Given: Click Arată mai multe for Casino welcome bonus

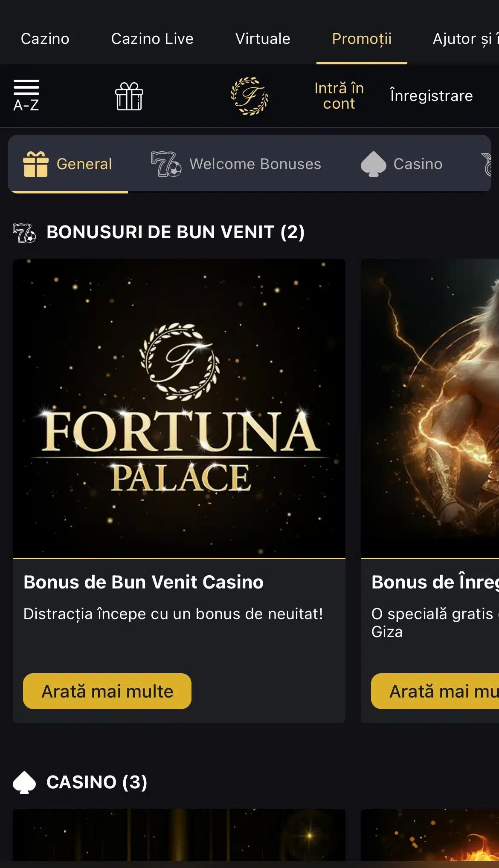Looking at the screenshot, I should pos(107,691).
